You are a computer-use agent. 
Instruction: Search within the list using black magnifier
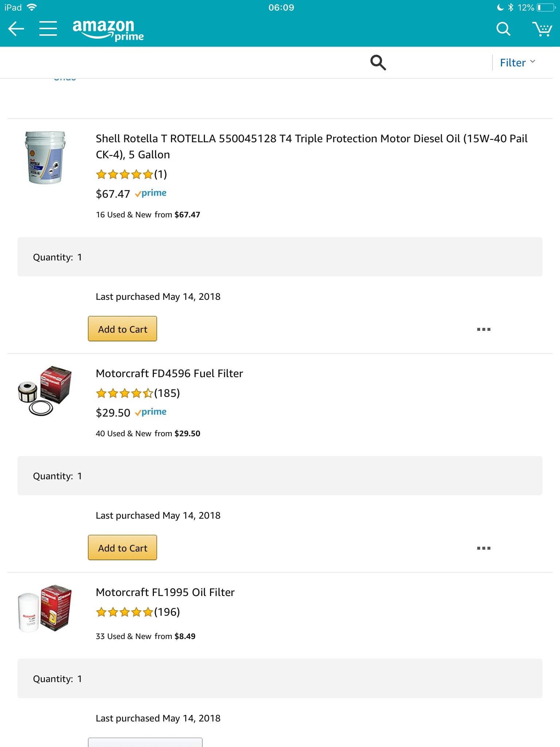click(378, 63)
